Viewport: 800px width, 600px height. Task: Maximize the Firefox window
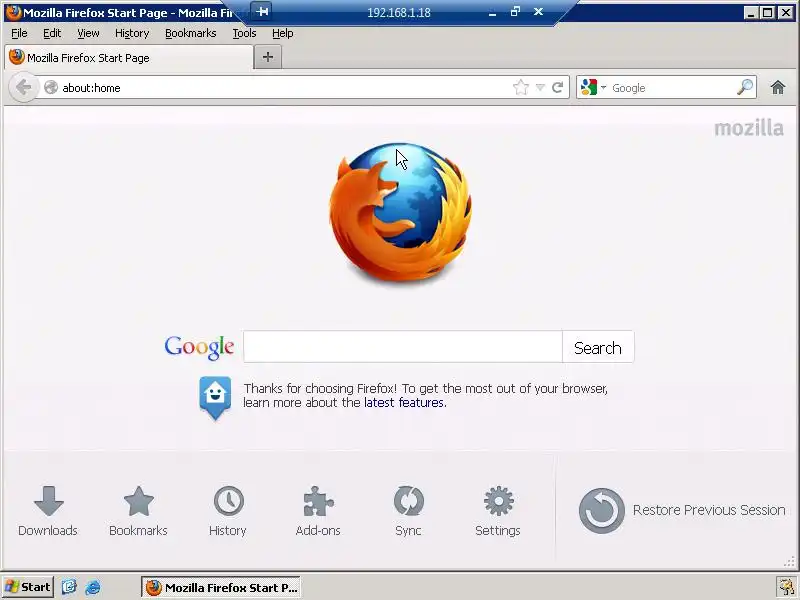pos(767,12)
